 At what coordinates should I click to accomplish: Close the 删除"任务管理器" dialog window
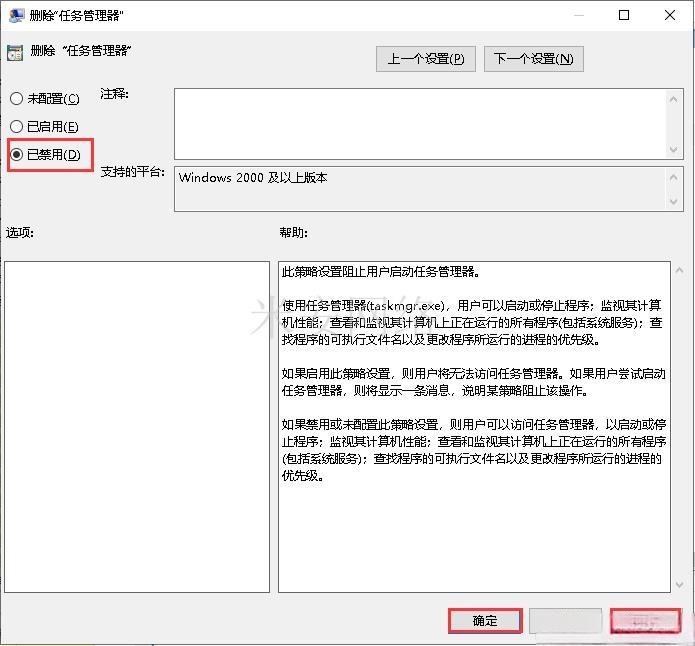(x=670, y=15)
